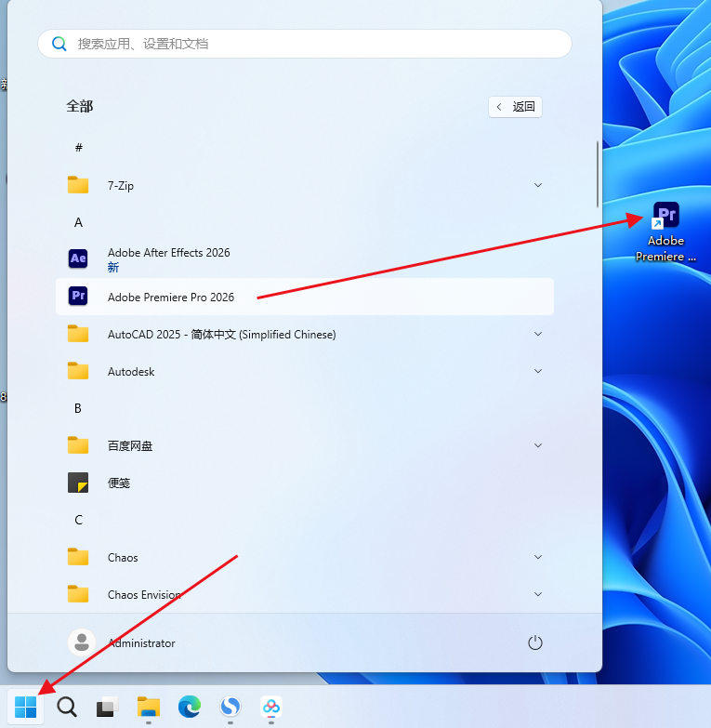Open Adobe After Effects 2026 entry
711x728 pixels.
(305, 259)
